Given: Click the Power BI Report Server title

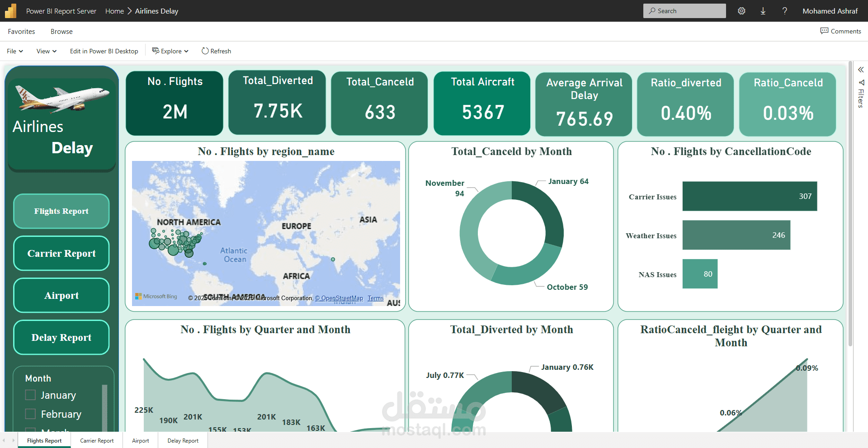Looking at the screenshot, I should point(61,11).
